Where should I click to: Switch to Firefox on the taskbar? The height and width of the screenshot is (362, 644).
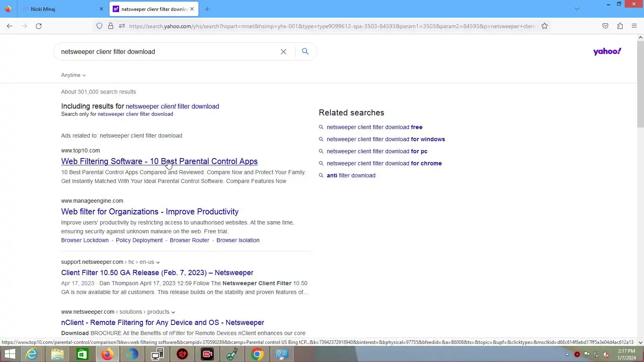[x=107, y=354]
